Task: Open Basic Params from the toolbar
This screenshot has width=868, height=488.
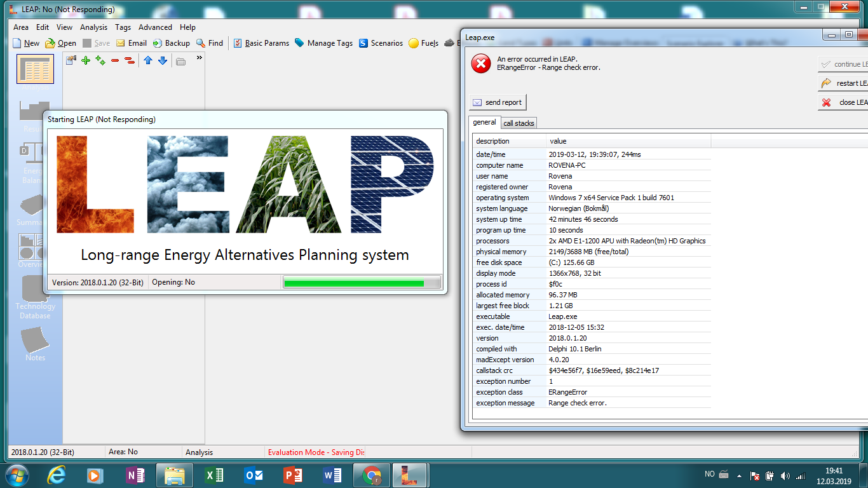Action: coord(261,43)
